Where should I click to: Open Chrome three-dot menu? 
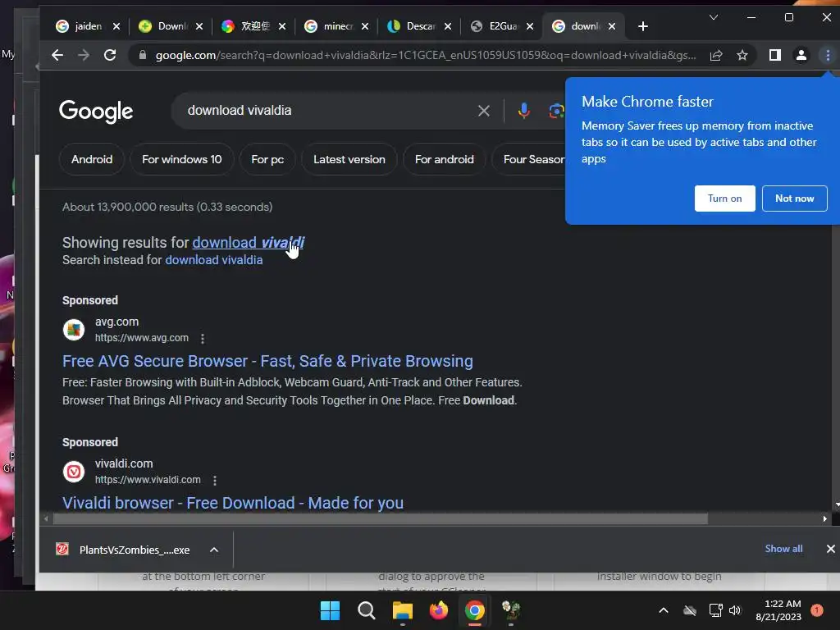click(828, 55)
